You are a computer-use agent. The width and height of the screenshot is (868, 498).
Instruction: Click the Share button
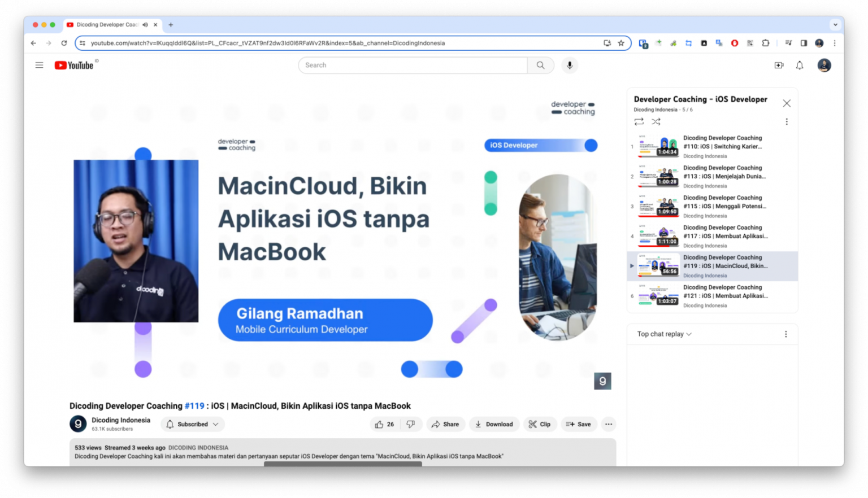(x=445, y=424)
